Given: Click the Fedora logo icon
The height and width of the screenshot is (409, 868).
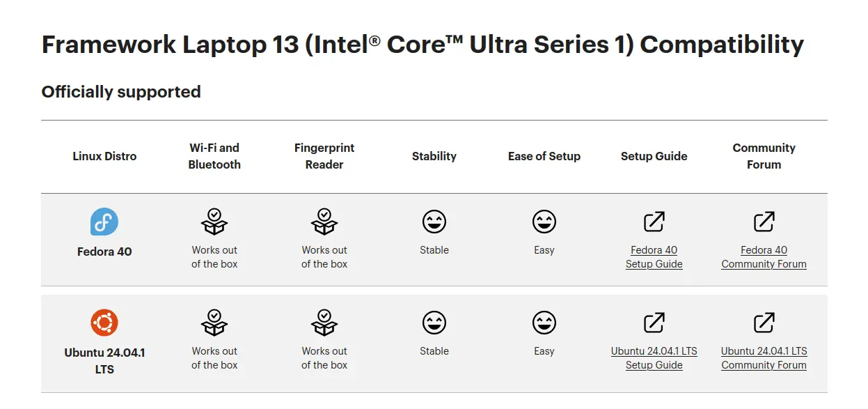Looking at the screenshot, I should pos(104,222).
